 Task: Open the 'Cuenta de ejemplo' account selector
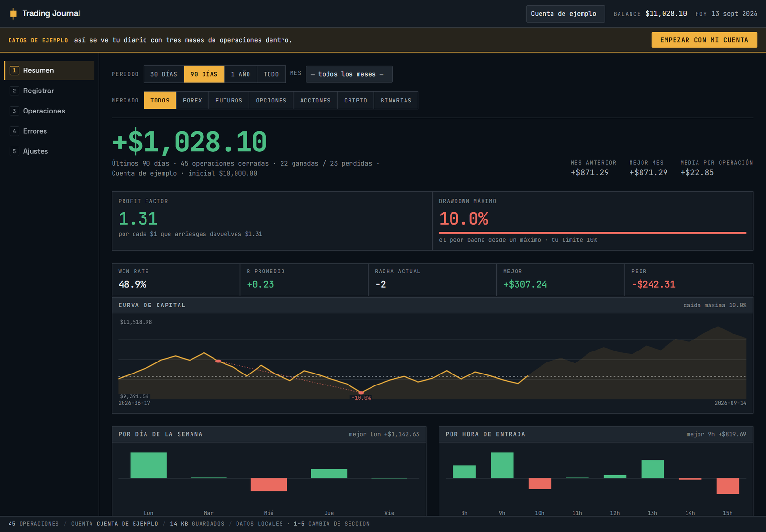(565, 14)
